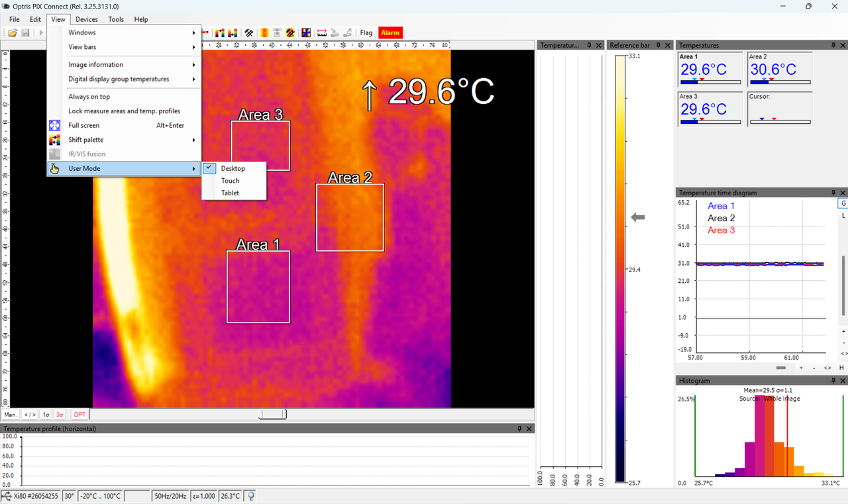The height and width of the screenshot is (504, 848).
Task: Close the narrow Temperatur... panel
Action: (x=598, y=45)
